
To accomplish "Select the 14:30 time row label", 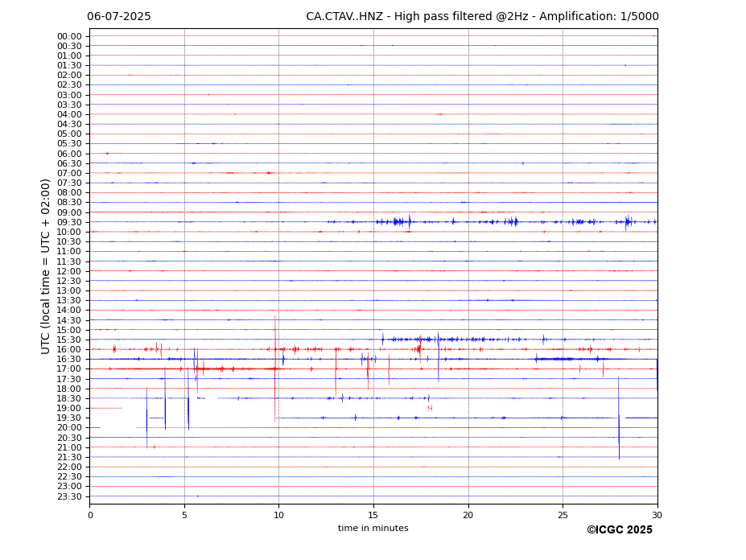I will point(69,320).
